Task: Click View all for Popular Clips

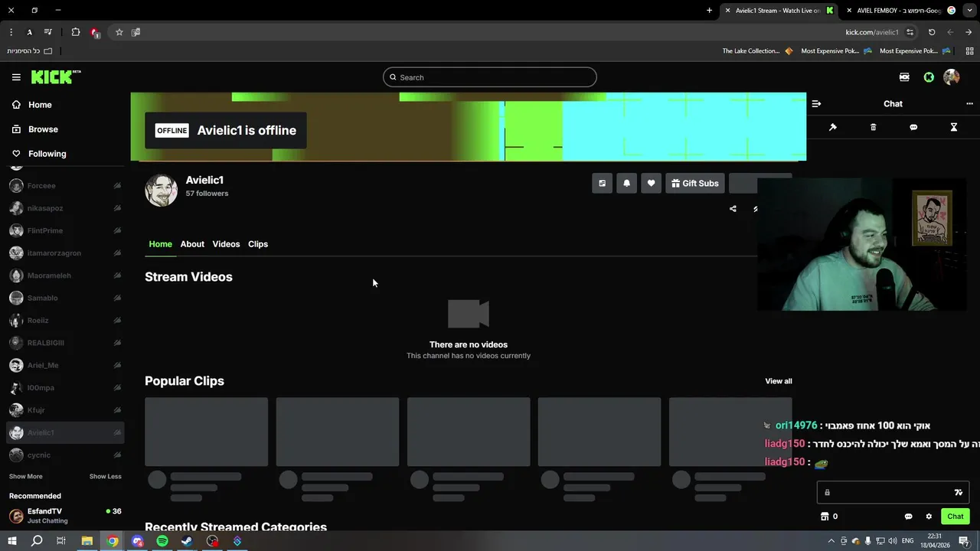Action: coord(778,381)
